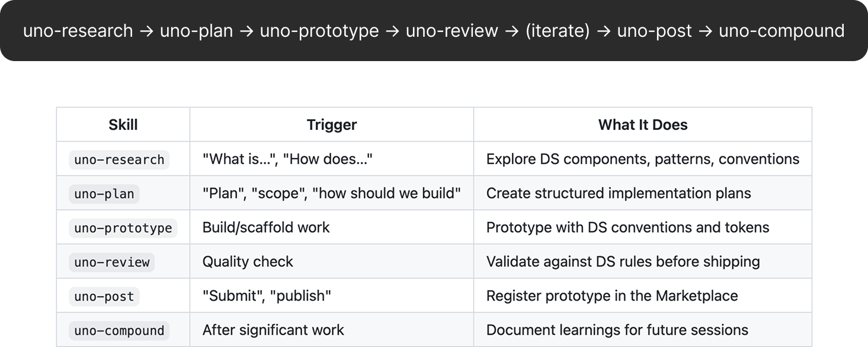Viewport: 868px width, 347px height.
Task: Click the uno-prototype skill code tag
Action: pos(123,228)
